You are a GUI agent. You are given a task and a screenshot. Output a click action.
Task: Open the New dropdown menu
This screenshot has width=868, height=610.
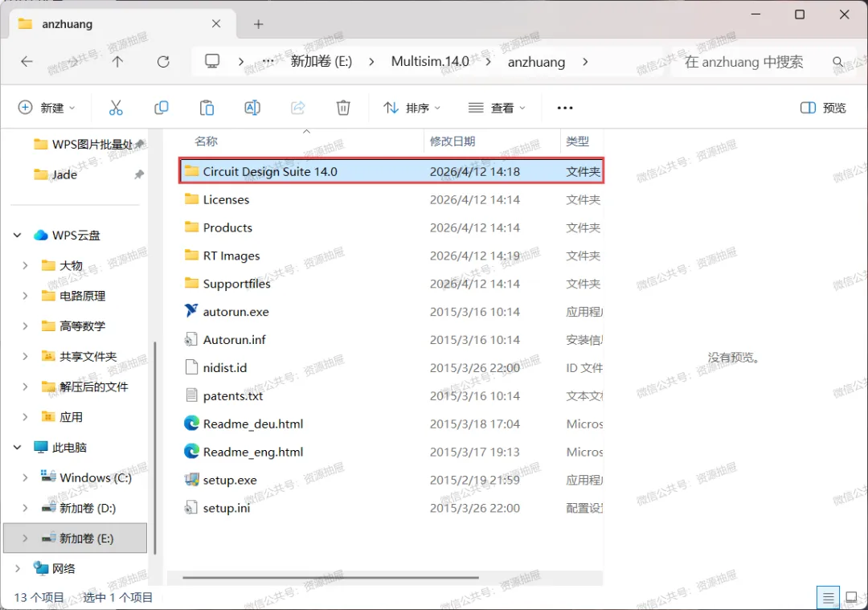tap(47, 108)
